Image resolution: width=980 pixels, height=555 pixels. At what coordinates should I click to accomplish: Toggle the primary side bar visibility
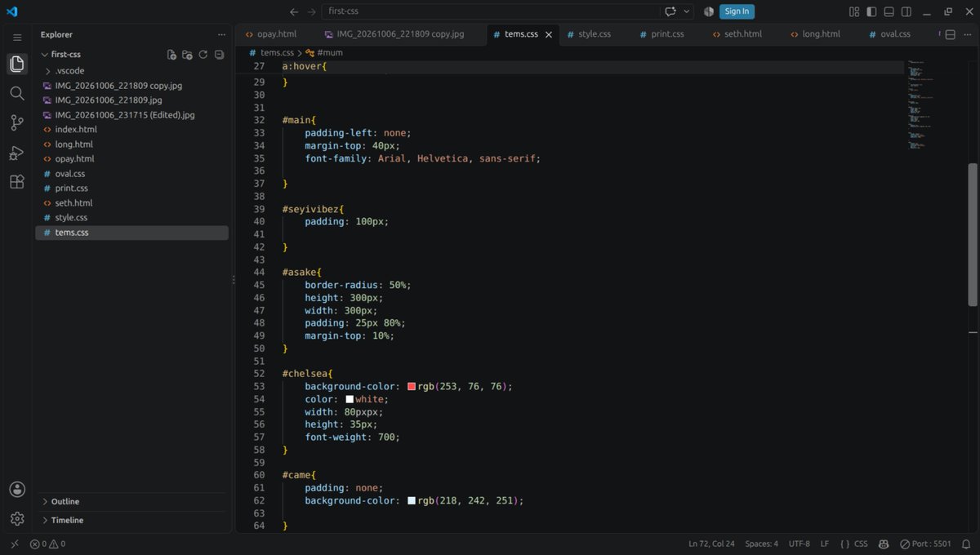pyautogui.click(x=871, y=11)
